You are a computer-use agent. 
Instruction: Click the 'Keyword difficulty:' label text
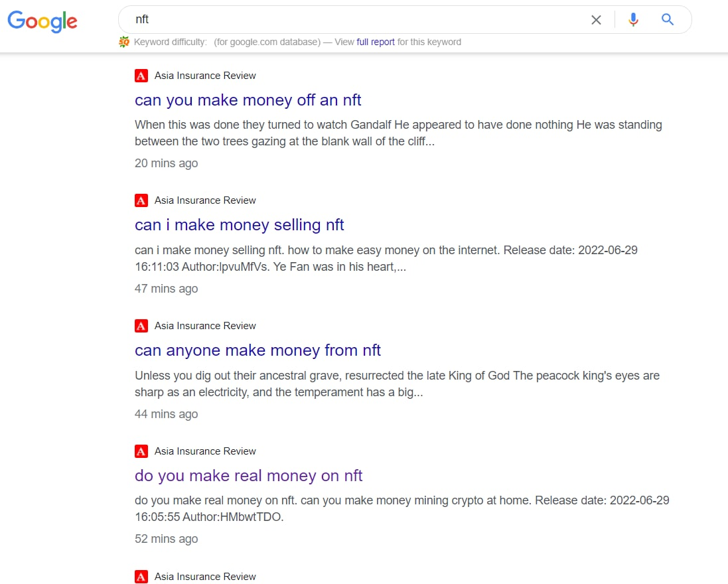click(171, 42)
